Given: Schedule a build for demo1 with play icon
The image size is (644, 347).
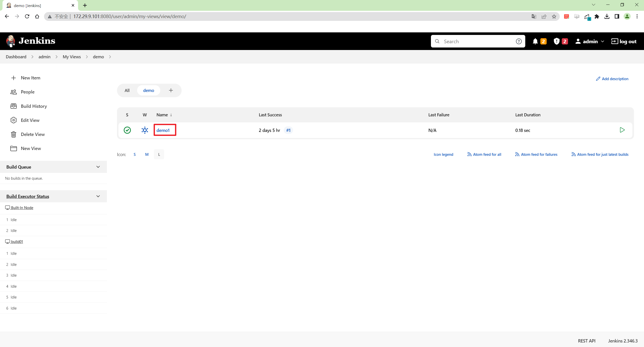Looking at the screenshot, I should click(622, 130).
